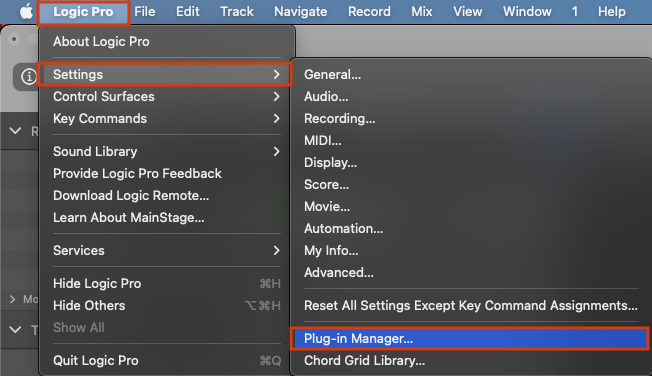The image size is (652, 376).
Task: Open Recording… settings
Action: (x=470, y=119)
